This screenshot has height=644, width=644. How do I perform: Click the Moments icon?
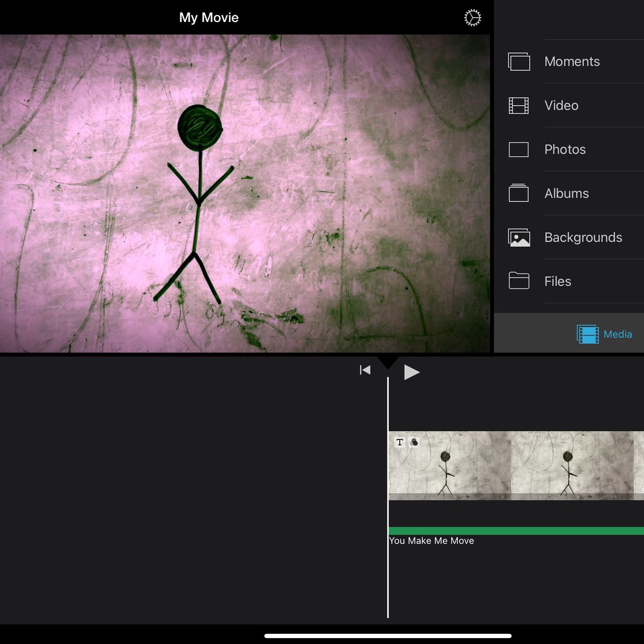point(519,62)
